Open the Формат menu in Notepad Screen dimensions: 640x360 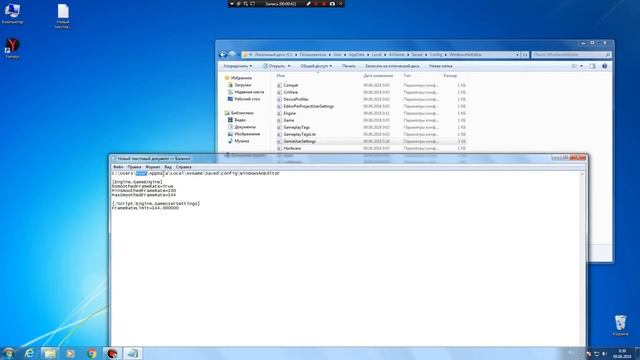point(153,167)
